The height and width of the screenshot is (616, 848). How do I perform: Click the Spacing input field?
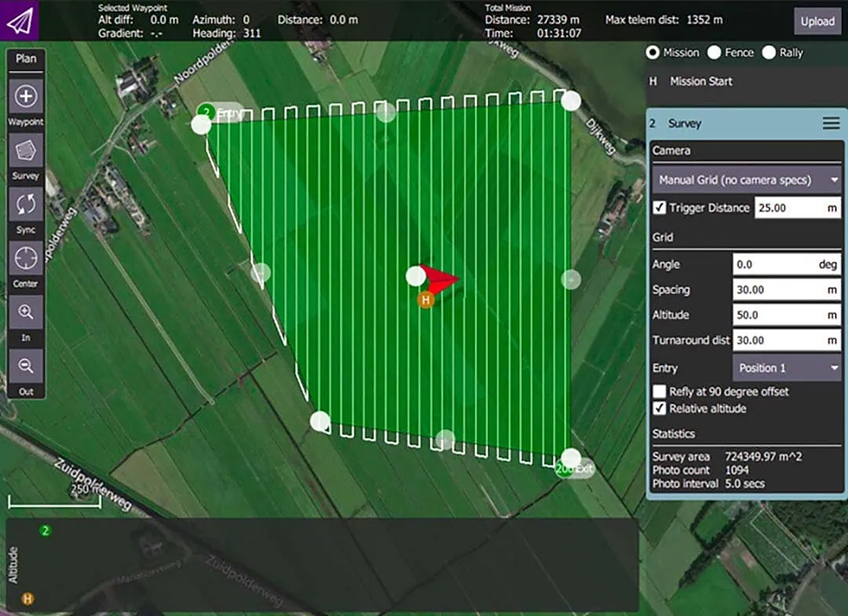pyautogui.click(x=787, y=290)
